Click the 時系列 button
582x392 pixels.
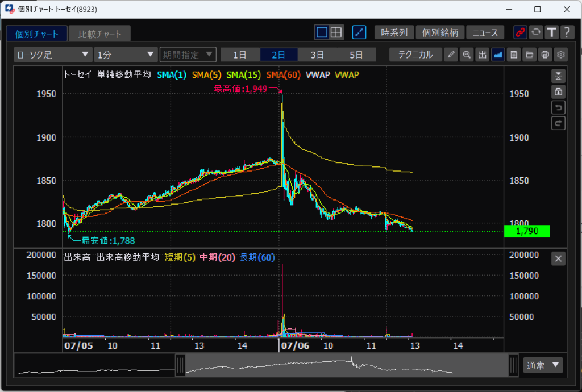394,32
